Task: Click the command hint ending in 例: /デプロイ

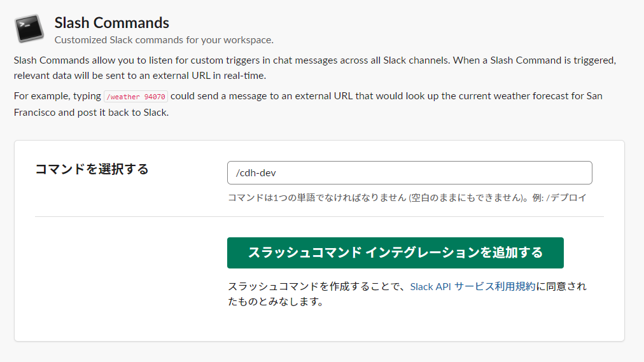Action: coord(407,198)
